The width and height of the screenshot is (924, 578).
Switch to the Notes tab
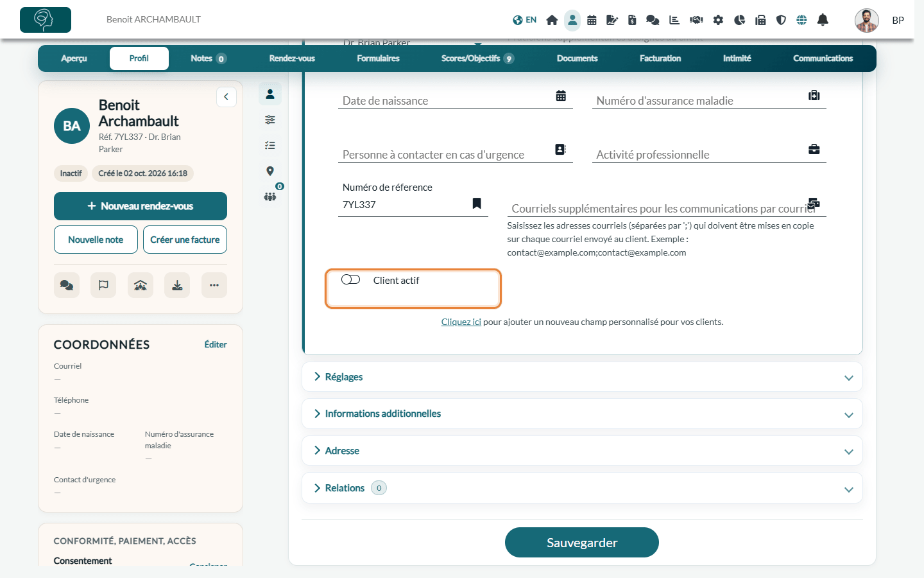pyautogui.click(x=209, y=58)
